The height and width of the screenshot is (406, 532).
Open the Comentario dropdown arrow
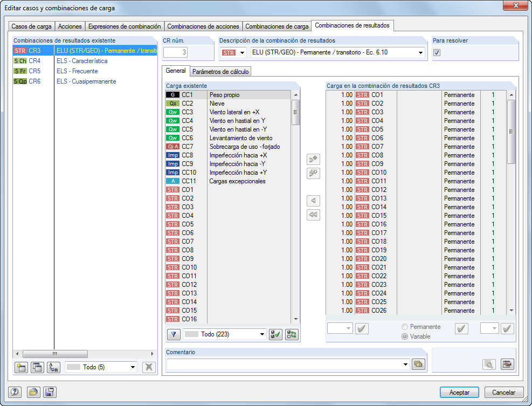[x=405, y=364]
